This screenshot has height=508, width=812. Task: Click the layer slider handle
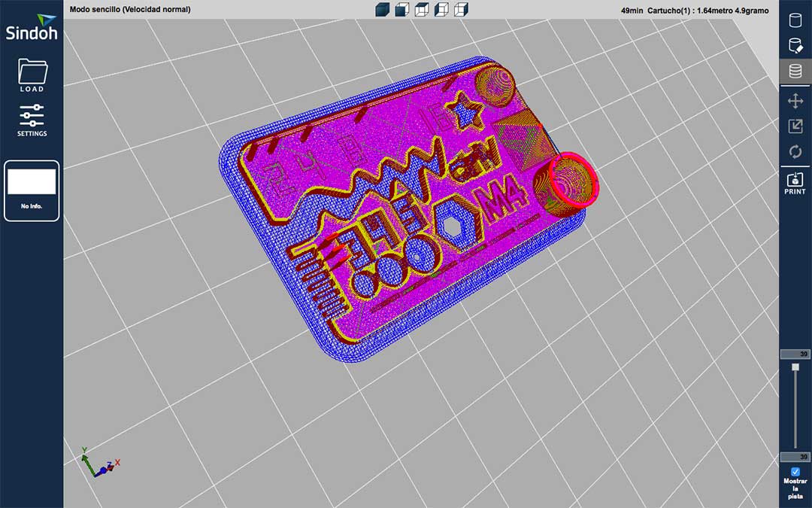coord(795,367)
